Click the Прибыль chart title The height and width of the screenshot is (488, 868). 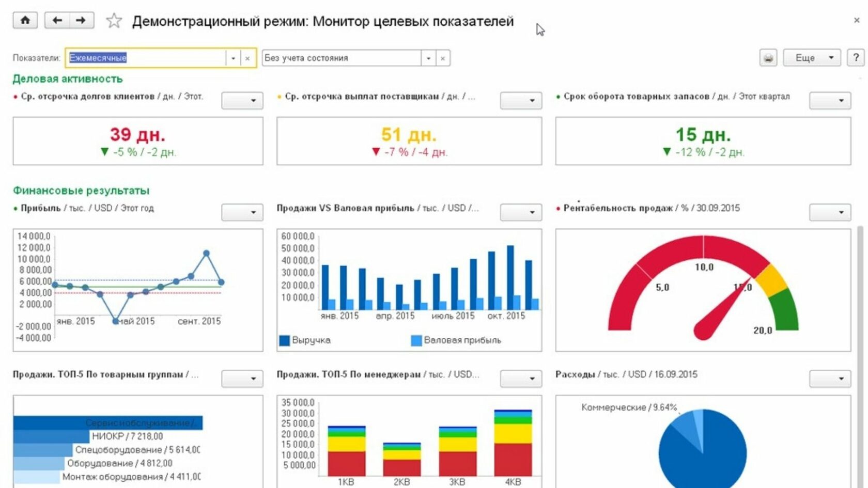tap(87, 208)
